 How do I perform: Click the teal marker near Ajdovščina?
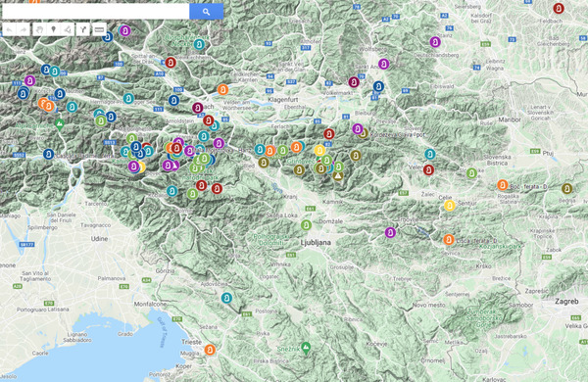[226, 298]
